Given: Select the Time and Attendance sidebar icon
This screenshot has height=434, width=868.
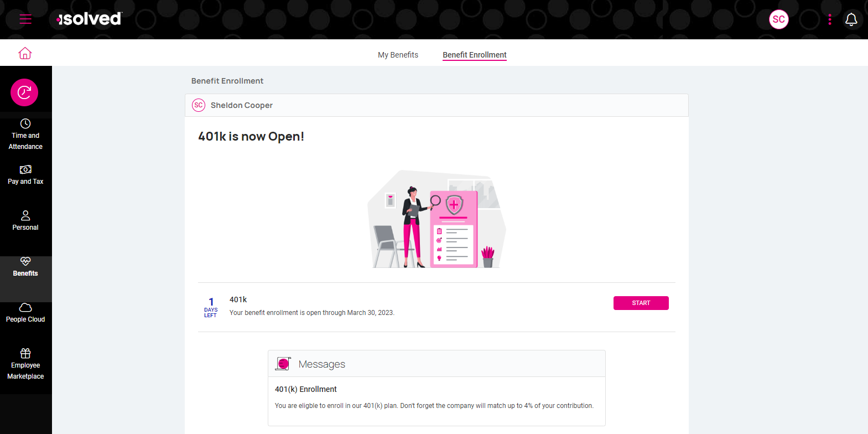Looking at the screenshot, I should [x=25, y=135].
